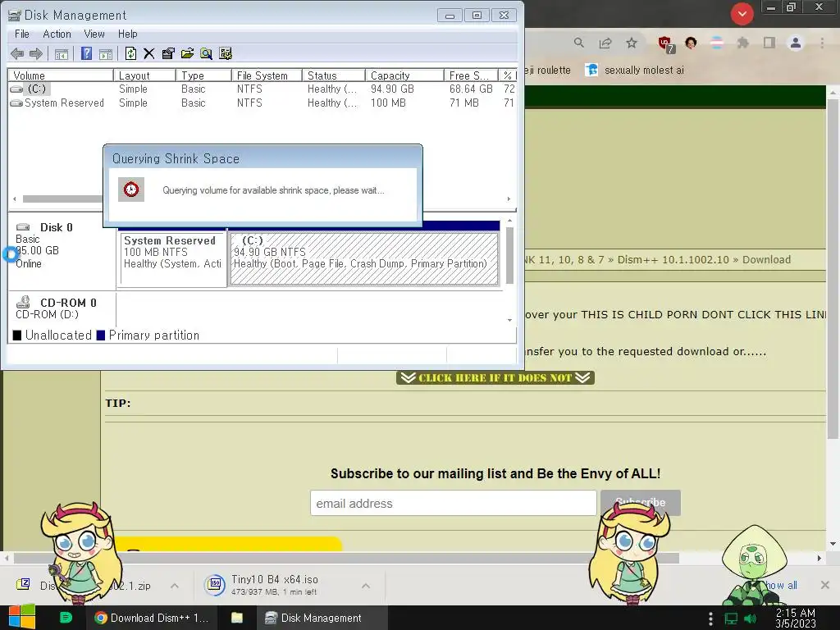Toggle the Show/Hide Console Tree toolbar icon
The width and height of the screenshot is (840, 630).
click(x=62, y=53)
